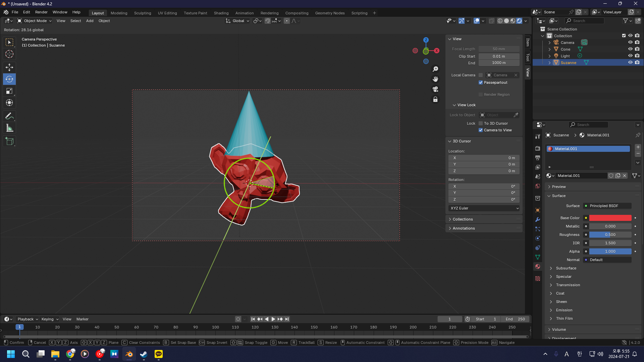The image size is (644, 362).
Task: Open XYZ Euler rotation mode dropdown
Action: click(484, 208)
